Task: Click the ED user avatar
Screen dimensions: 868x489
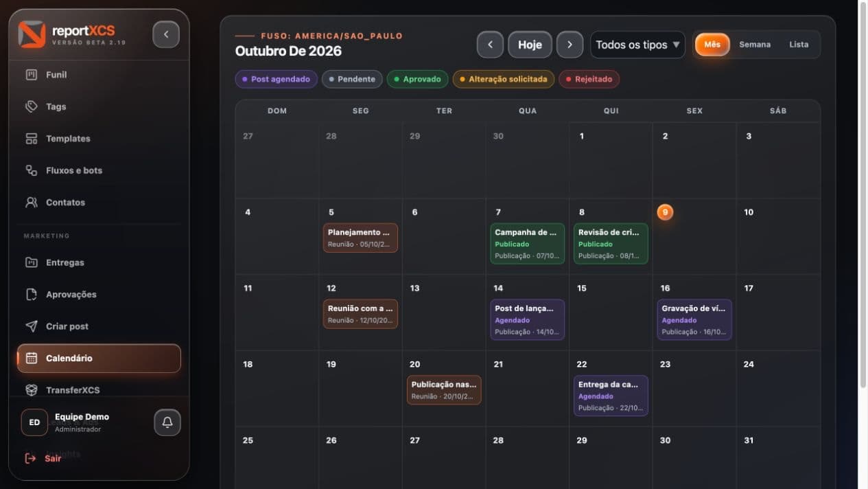Action: tap(34, 422)
